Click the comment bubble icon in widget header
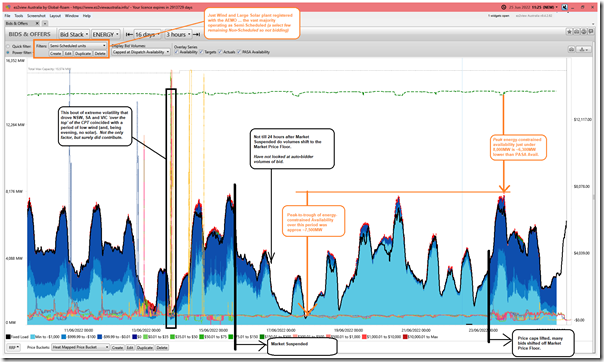Image resolution: width=604 pixels, height=362 pixels. (591, 32)
